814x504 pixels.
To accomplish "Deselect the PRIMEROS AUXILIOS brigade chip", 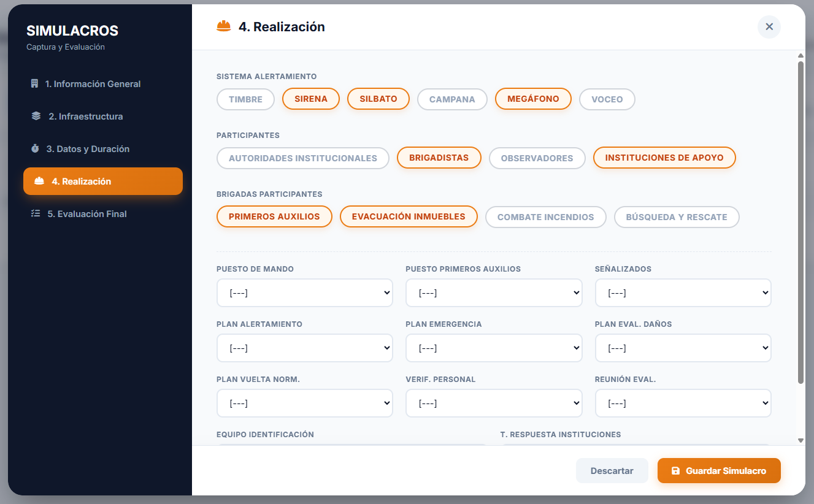I will [274, 216].
